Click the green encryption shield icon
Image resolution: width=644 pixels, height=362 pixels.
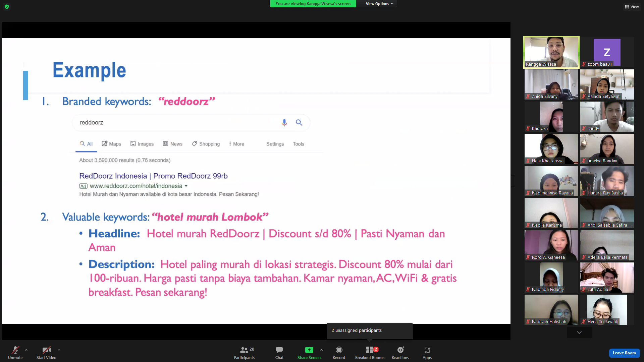(x=7, y=7)
